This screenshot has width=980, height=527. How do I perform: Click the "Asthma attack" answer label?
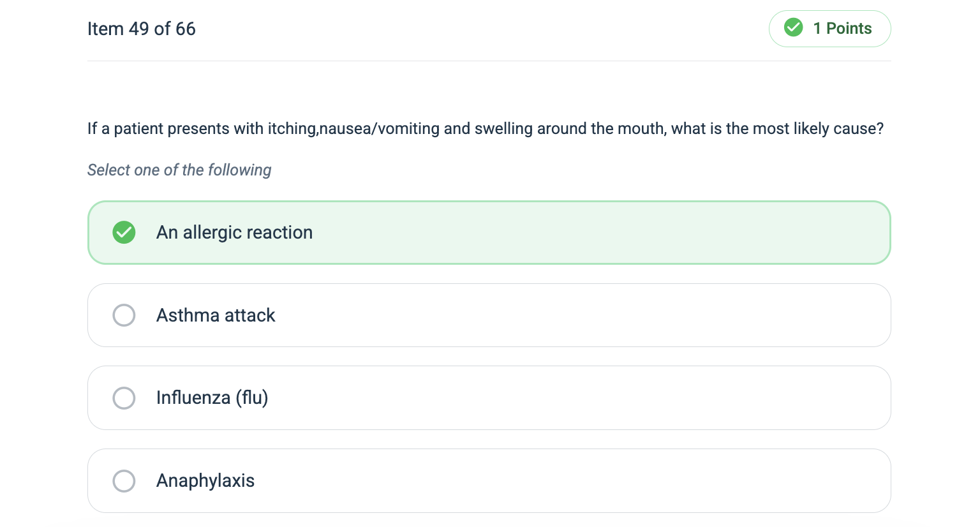pos(216,315)
